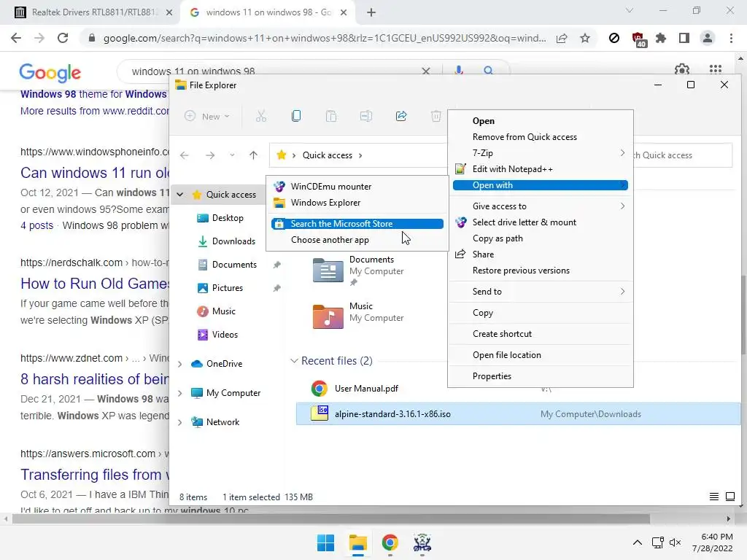Expand the Network tree node
The height and width of the screenshot is (560, 747).
click(179, 422)
